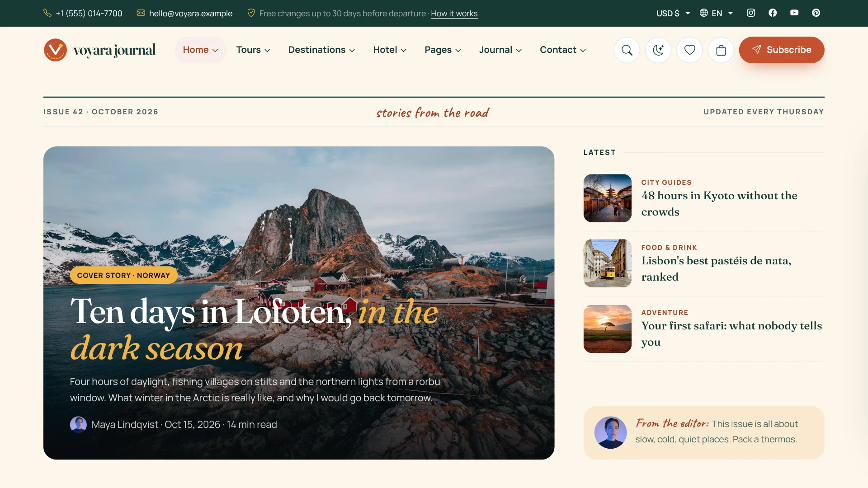Viewport: 868px width, 488px height.
Task: Expand the Pages menu
Action: click(443, 50)
